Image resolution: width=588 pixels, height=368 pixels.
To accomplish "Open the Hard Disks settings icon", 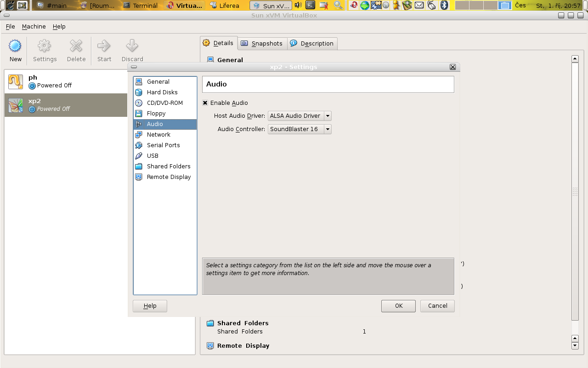I will 139,92.
